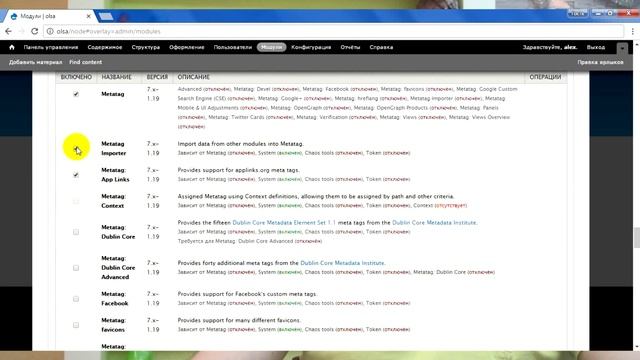
Task: Click the НАЗВАНИЕ column header
Action: (117, 77)
